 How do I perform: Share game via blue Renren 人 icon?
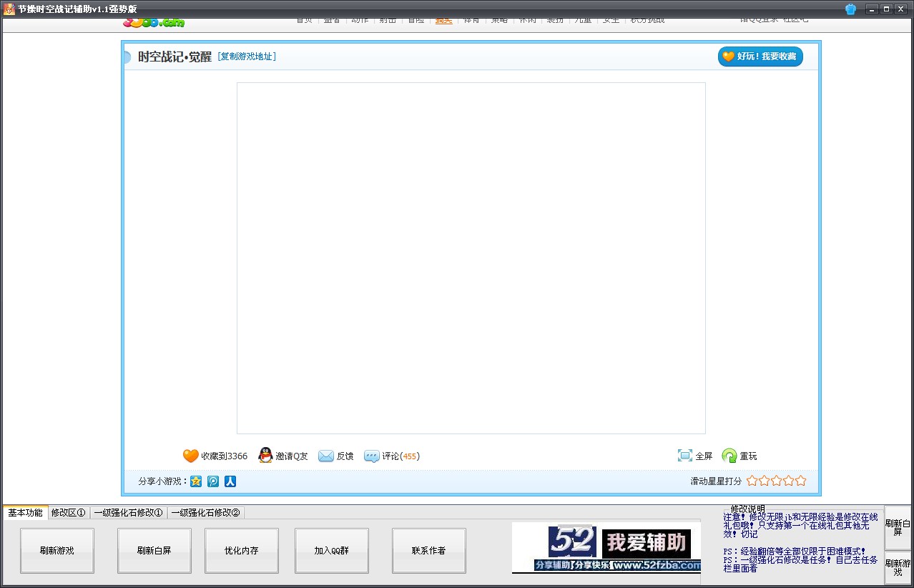(x=230, y=481)
